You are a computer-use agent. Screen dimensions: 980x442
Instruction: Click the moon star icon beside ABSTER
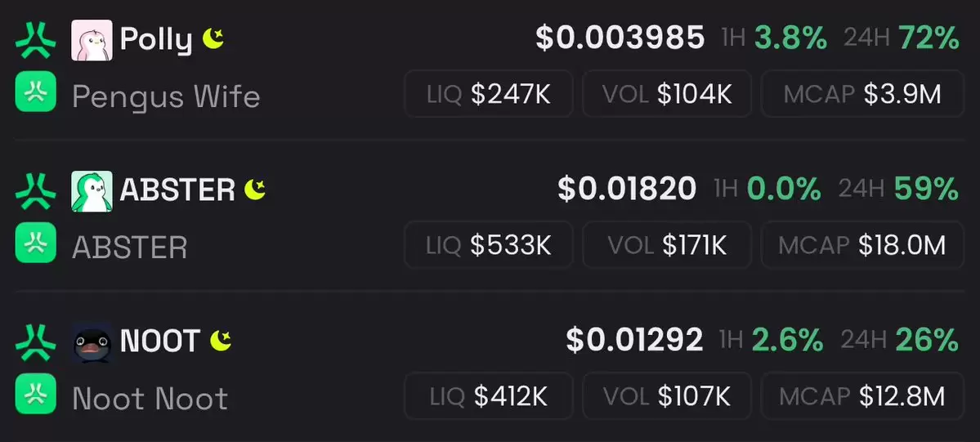[255, 190]
